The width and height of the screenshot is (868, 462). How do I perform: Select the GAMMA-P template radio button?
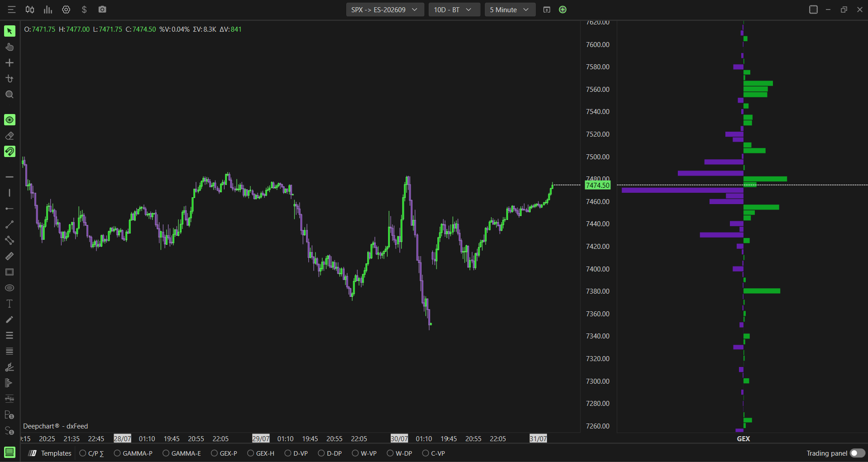(x=117, y=453)
